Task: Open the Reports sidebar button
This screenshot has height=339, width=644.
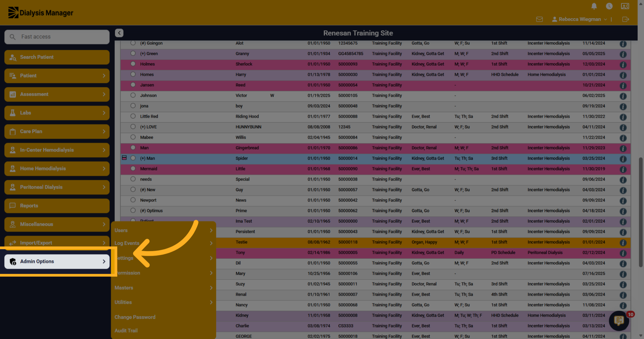Action: click(57, 206)
